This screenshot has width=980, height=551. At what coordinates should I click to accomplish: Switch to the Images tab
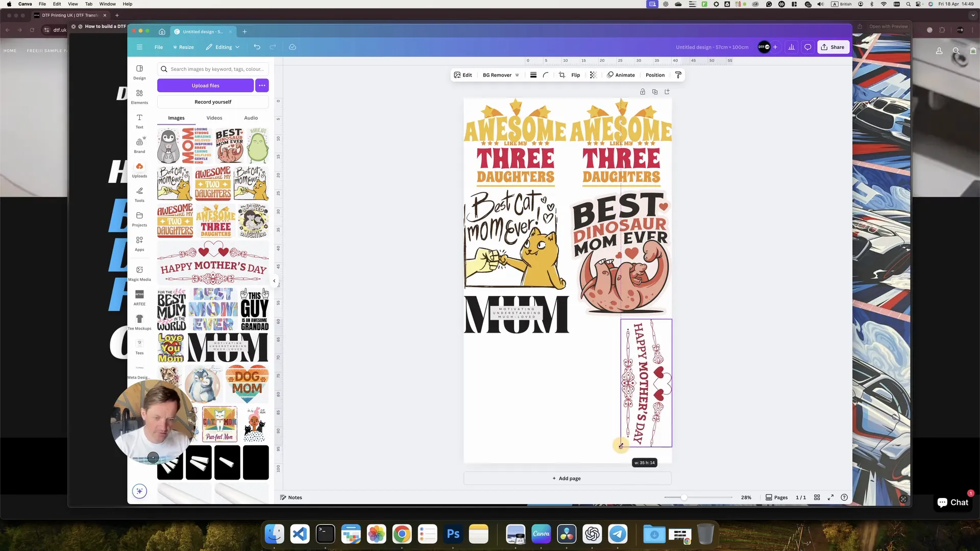click(x=176, y=118)
